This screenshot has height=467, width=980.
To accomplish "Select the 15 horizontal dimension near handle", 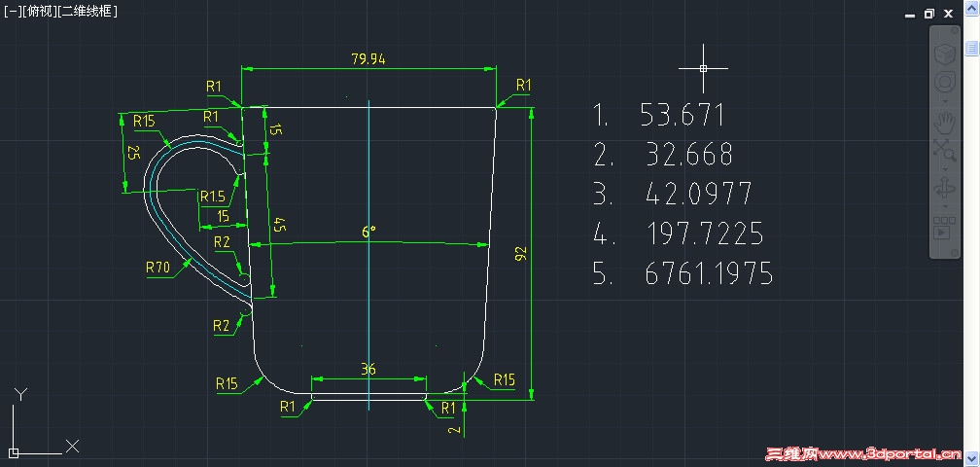I will [223, 216].
